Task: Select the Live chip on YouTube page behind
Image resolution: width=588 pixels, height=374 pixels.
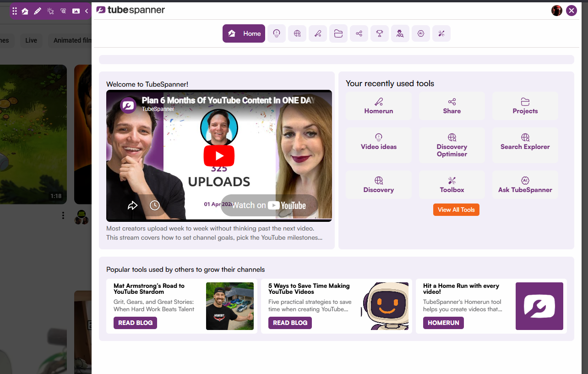Action: point(31,40)
